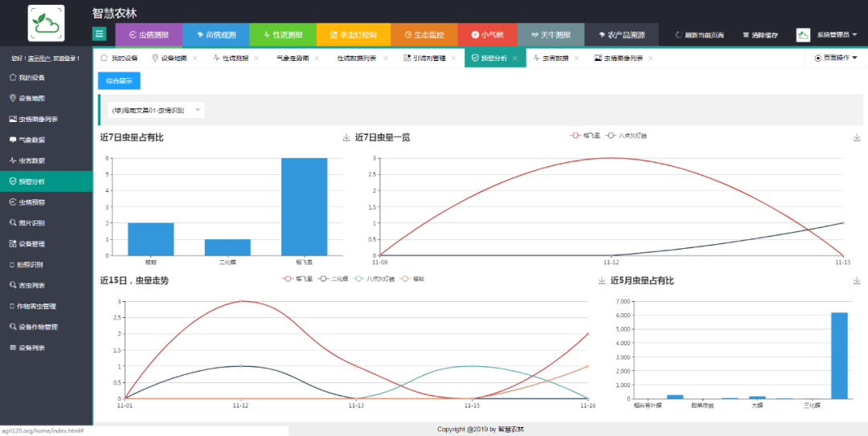Image resolution: width=868 pixels, height=436 pixels.
Task: Open the red 小气候 module
Action: (x=487, y=35)
